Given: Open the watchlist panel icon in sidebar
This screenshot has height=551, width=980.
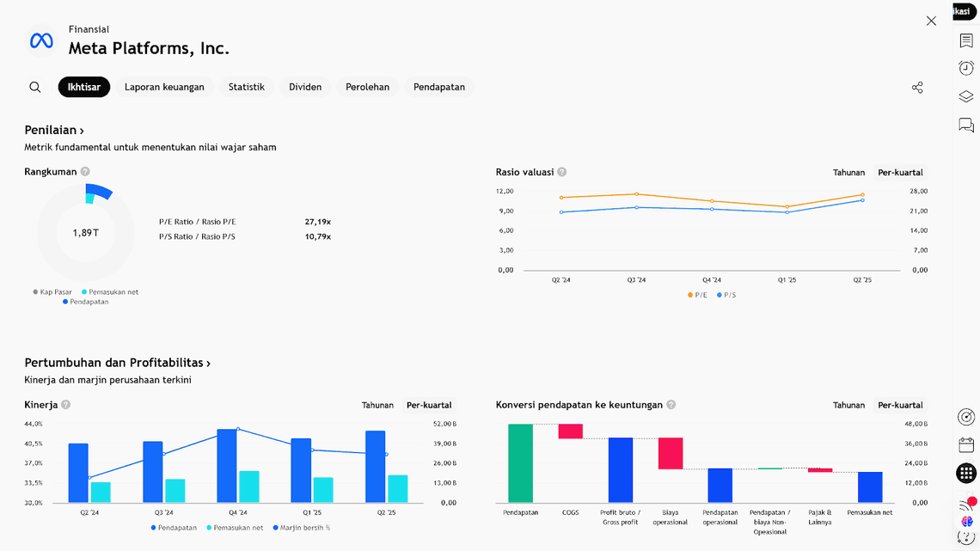Looking at the screenshot, I should (966, 41).
